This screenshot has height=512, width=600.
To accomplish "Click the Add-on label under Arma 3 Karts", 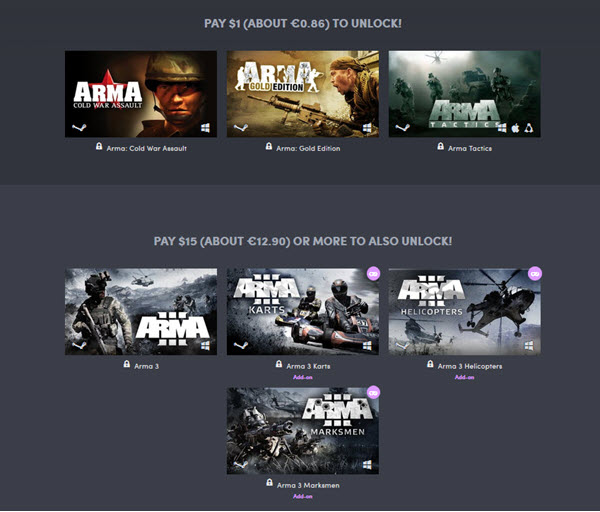I will (303, 377).
